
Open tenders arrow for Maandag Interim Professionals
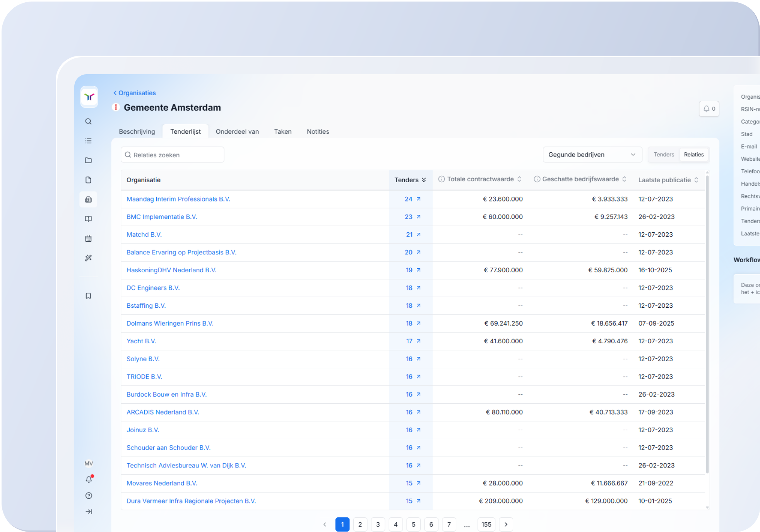click(x=418, y=199)
